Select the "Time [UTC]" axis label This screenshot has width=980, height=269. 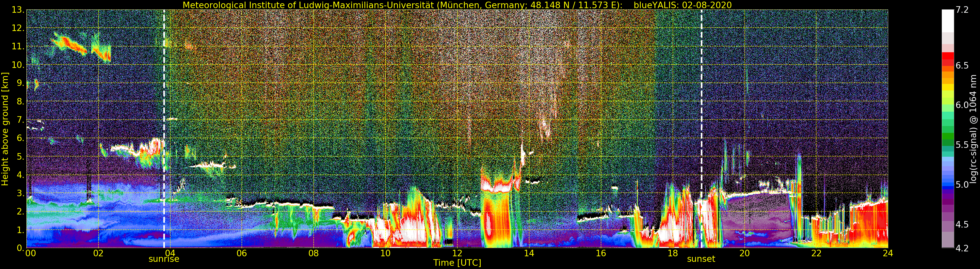pos(457,263)
